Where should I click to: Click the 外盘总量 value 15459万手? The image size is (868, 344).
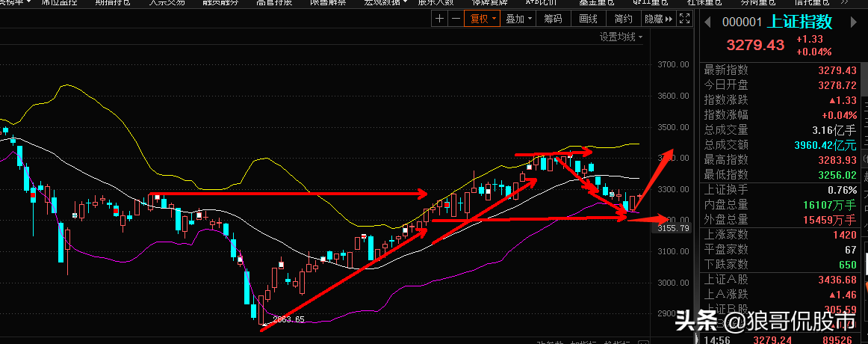(x=830, y=220)
